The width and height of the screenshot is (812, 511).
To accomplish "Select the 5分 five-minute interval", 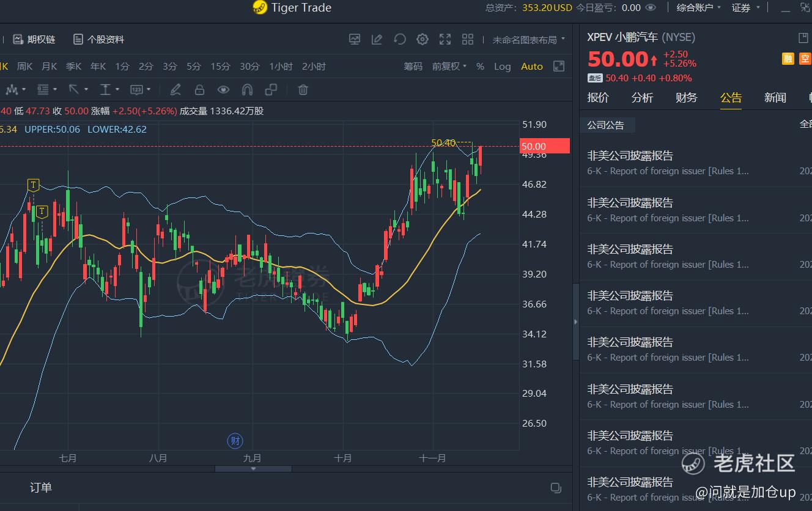I will [x=194, y=67].
